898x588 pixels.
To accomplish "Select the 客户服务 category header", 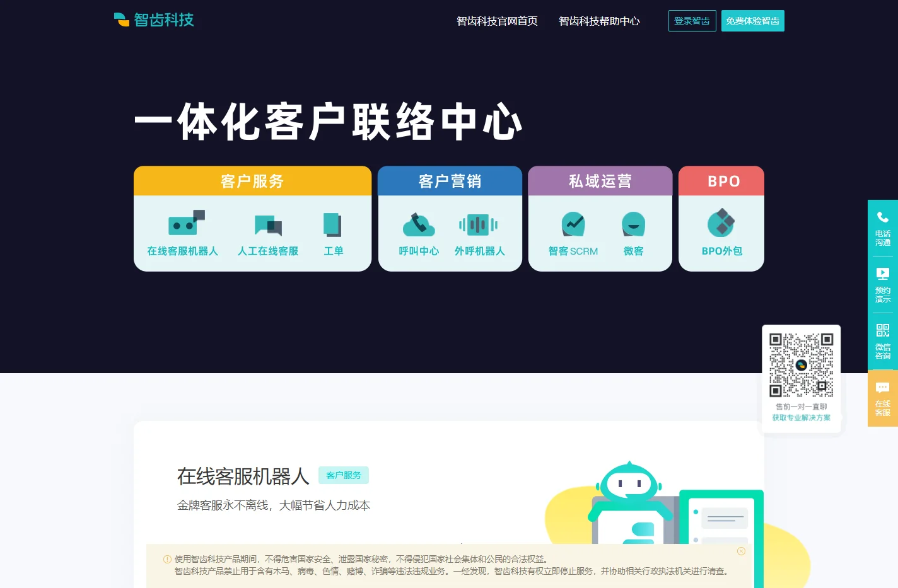I will [x=252, y=181].
